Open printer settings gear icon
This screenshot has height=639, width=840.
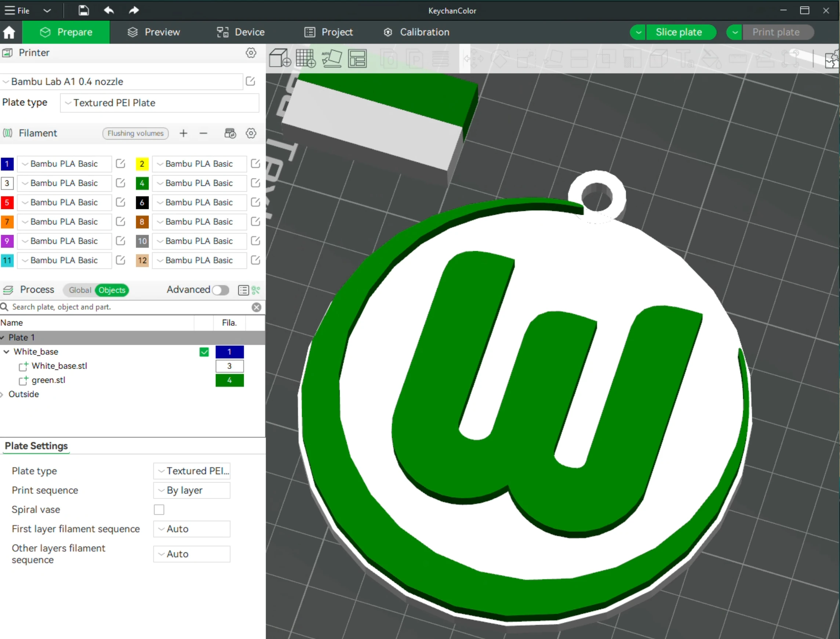pyautogui.click(x=251, y=53)
